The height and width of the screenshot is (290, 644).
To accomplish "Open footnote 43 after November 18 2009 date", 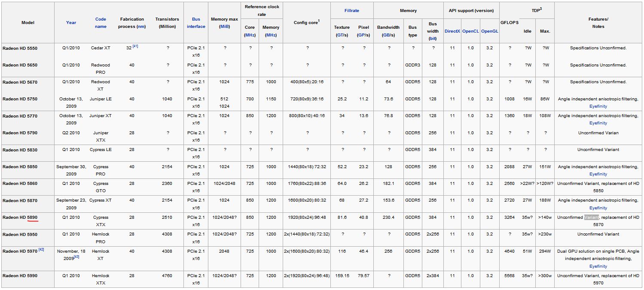I will pos(76,257).
